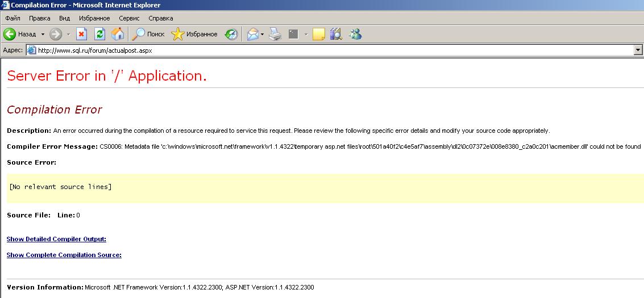Click the Show Detailed Compiler Output link
This screenshot has height=298, width=644.
[56, 239]
